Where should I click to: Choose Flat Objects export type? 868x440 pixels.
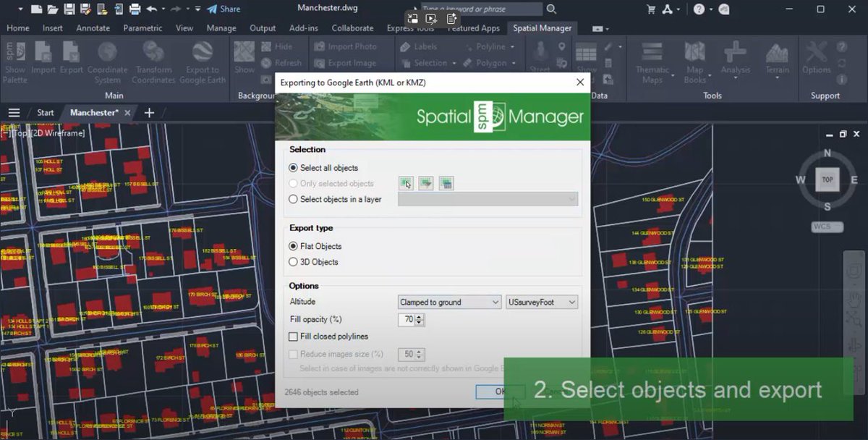[293, 246]
